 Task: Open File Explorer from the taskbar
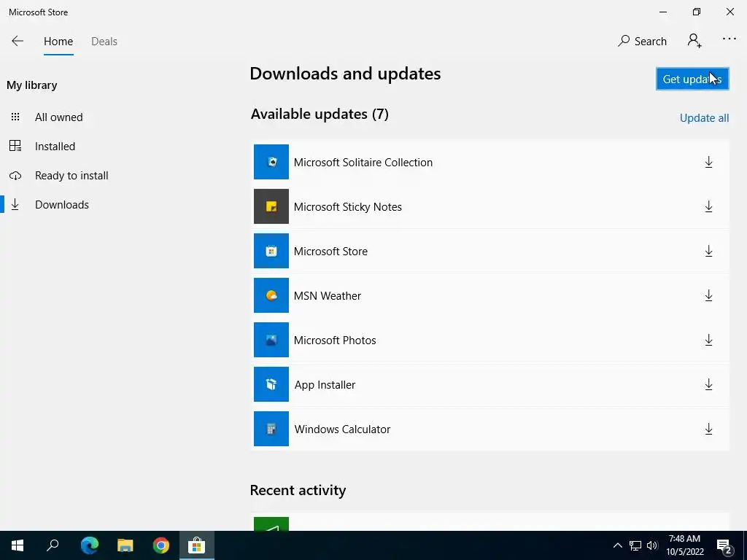click(x=125, y=545)
